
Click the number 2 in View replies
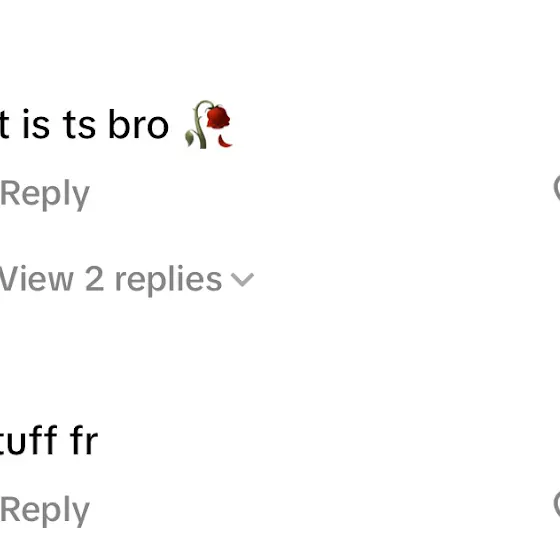[x=95, y=279]
